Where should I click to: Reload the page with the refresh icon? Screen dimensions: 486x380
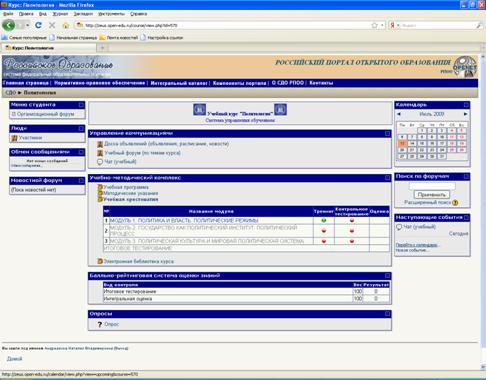39,25
